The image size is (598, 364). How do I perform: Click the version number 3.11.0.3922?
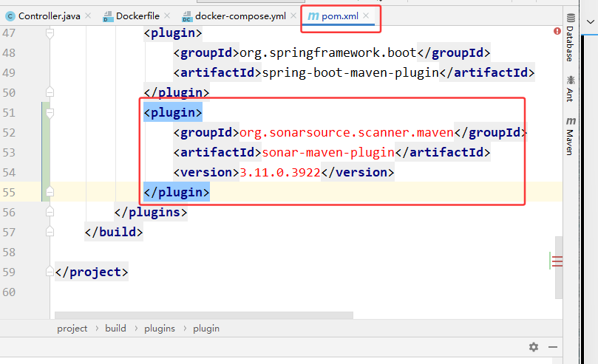[280, 172]
